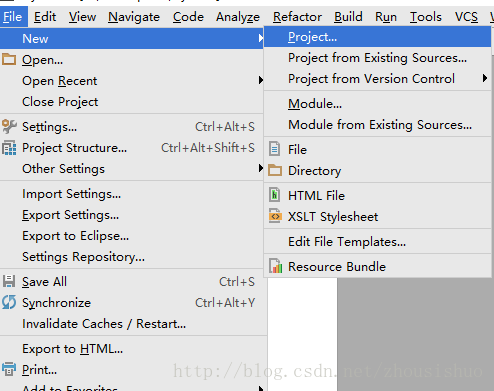Click the Project Structure icon
This screenshot has width=494, height=391.
(x=9, y=148)
